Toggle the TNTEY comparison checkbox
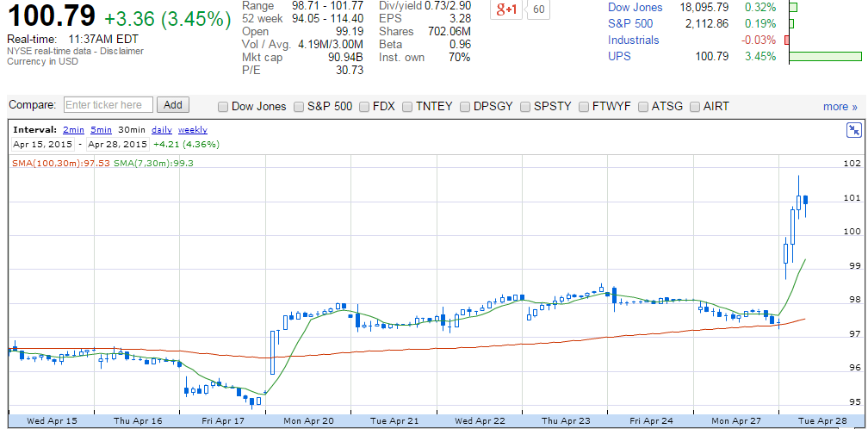Image resolution: width=868 pixels, height=429 pixels. coord(407,107)
